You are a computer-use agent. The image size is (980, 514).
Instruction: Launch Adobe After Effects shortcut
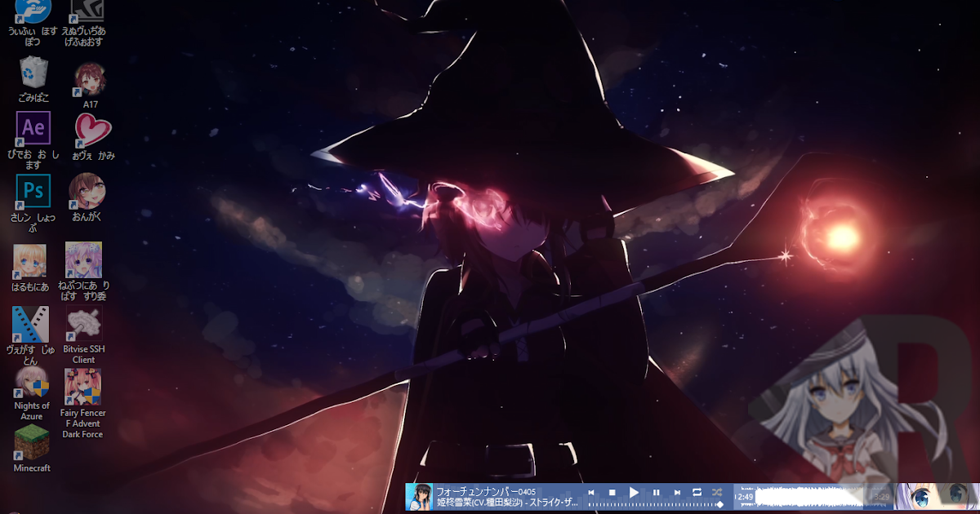pos(33,128)
